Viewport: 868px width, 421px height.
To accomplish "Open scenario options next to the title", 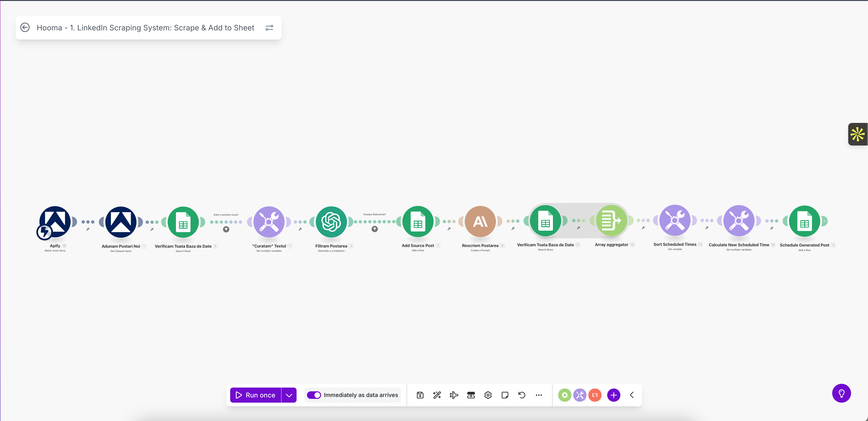I will pos(269,28).
